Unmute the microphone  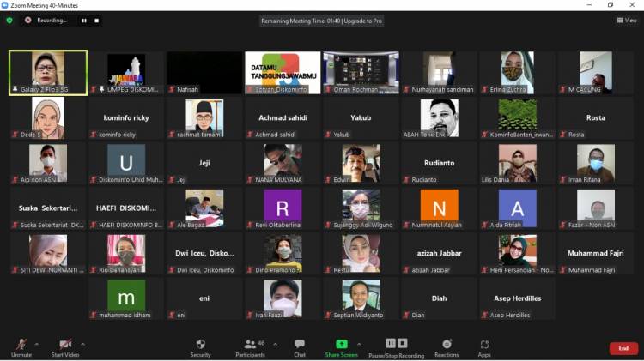click(21, 348)
